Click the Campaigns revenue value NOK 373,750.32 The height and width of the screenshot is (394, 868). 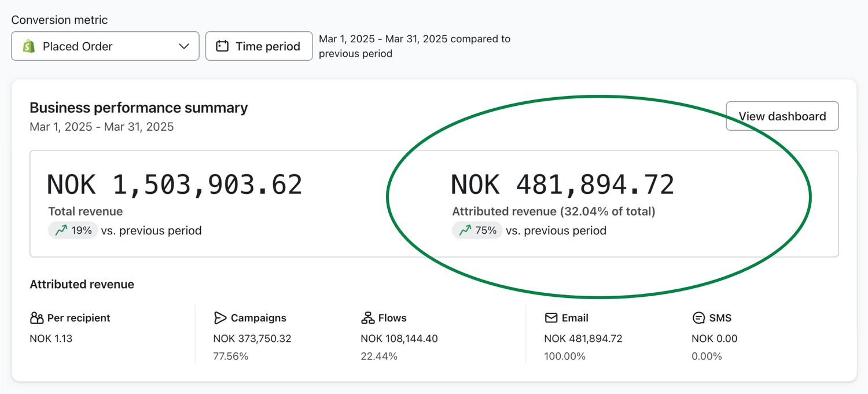tap(252, 338)
